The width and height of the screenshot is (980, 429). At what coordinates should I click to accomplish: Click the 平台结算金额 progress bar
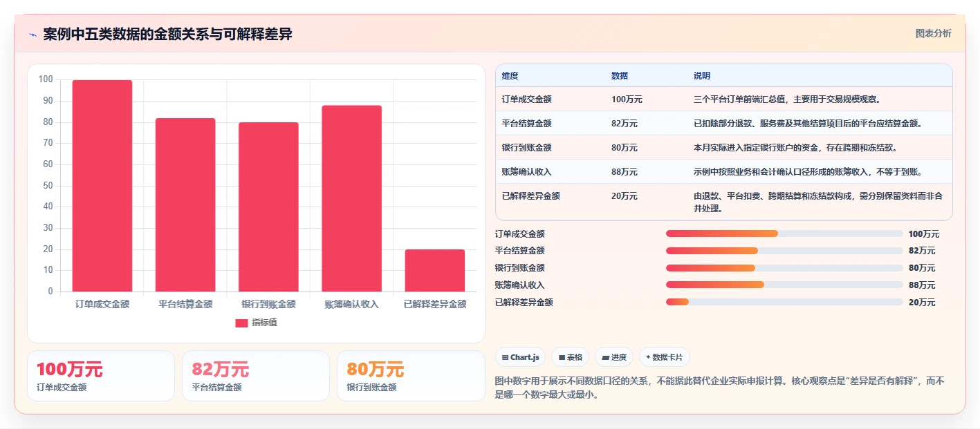784,251
